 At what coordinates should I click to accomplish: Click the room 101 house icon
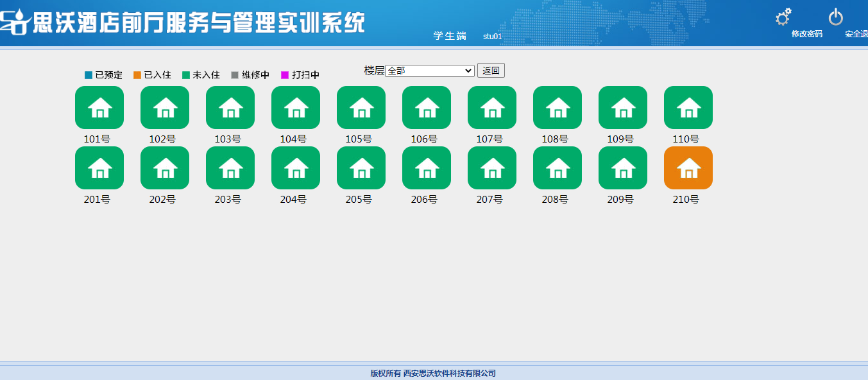coord(99,107)
